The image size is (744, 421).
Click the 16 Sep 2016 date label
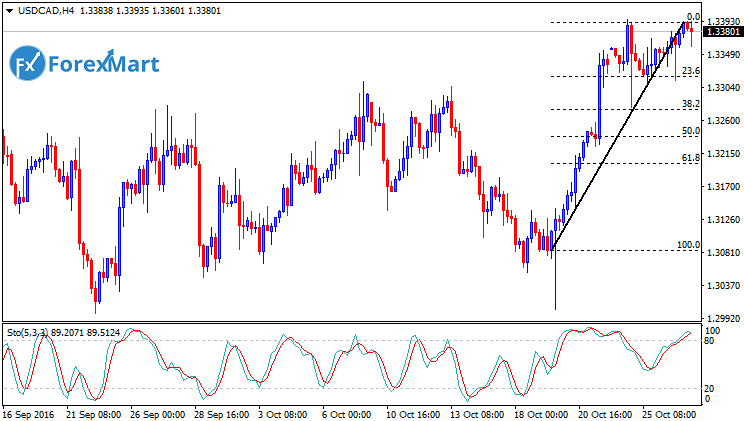click(28, 411)
